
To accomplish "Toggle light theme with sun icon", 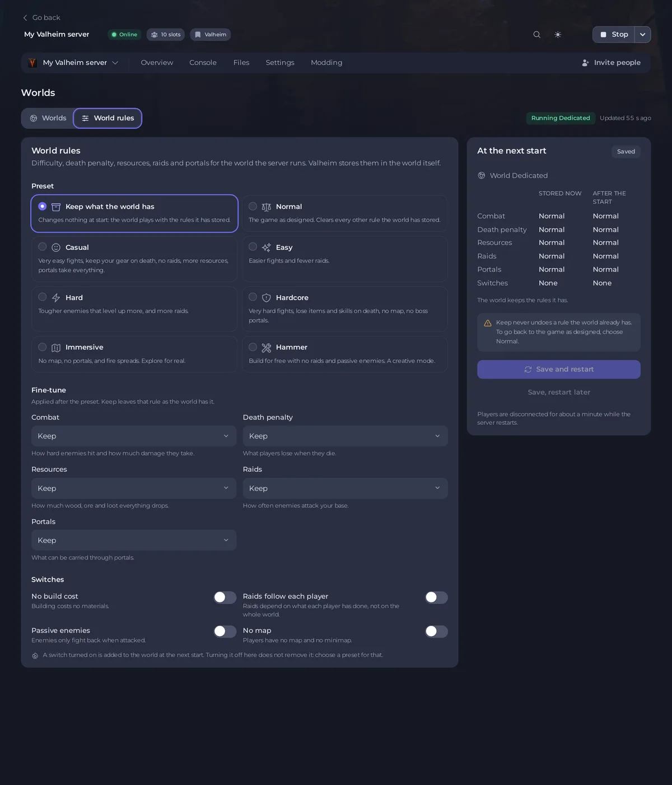I will [x=558, y=35].
